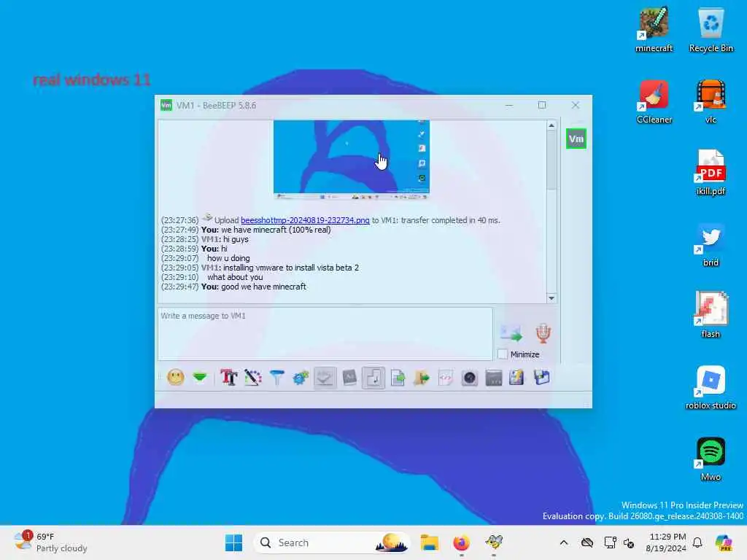
Task: Click the crossed-out cloud tray icon
Action: (x=587, y=542)
